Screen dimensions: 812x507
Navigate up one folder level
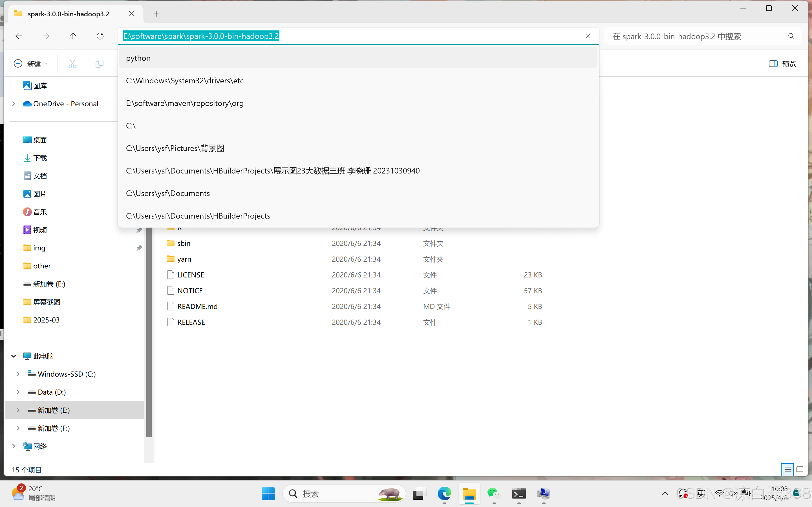click(73, 36)
